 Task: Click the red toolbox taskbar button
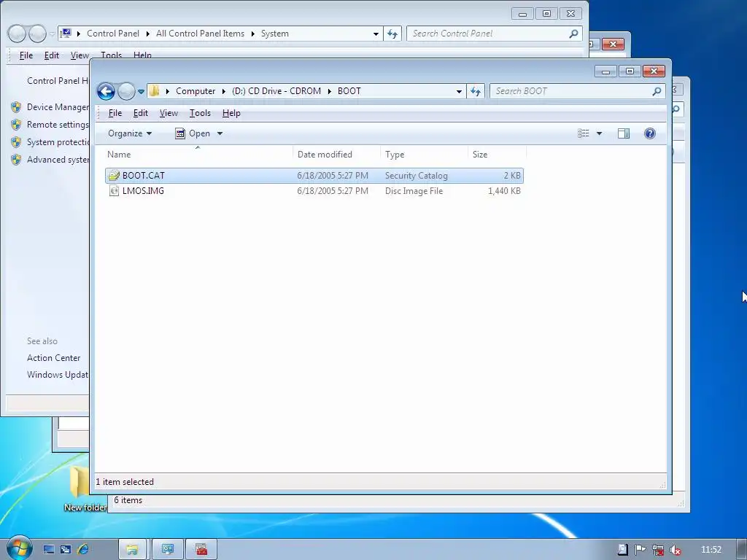(x=201, y=550)
